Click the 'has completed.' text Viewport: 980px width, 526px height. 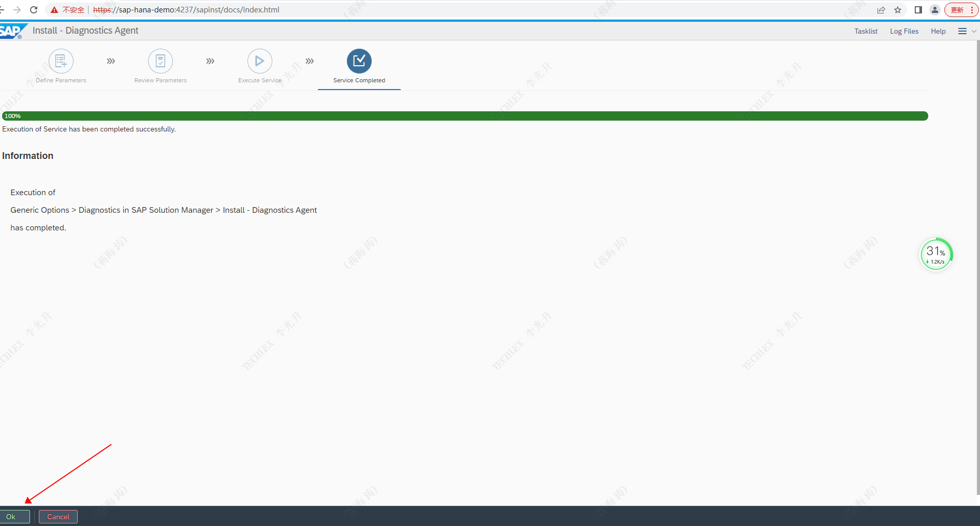pyautogui.click(x=38, y=228)
